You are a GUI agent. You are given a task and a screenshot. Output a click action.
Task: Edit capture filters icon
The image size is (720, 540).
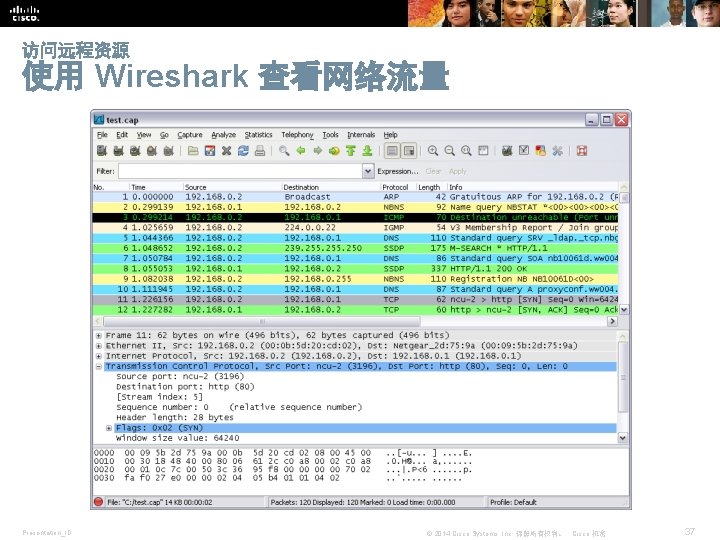[x=507, y=151]
